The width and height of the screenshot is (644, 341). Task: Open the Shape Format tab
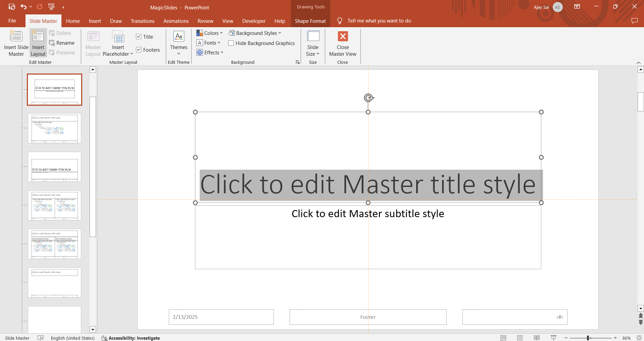pyautogui.click(x=310, y=21)
